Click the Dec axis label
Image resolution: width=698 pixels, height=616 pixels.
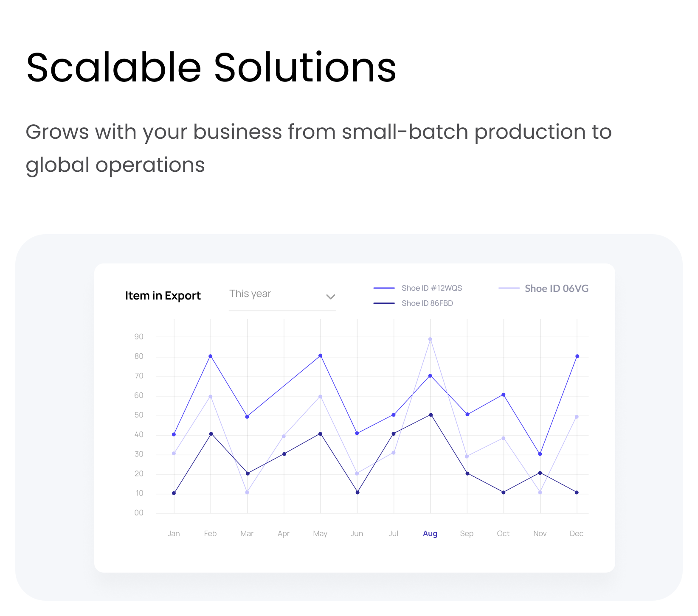click(x=576, y=533)
